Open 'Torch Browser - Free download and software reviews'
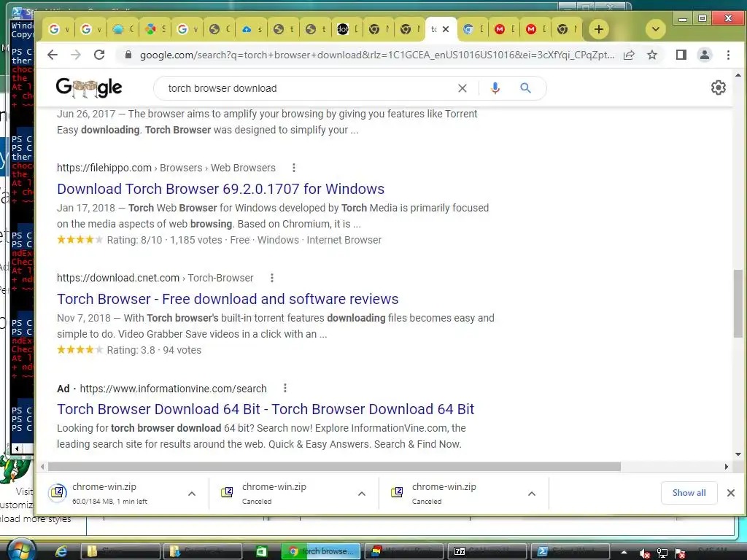747x560 pixels. (x=228, y=298)
